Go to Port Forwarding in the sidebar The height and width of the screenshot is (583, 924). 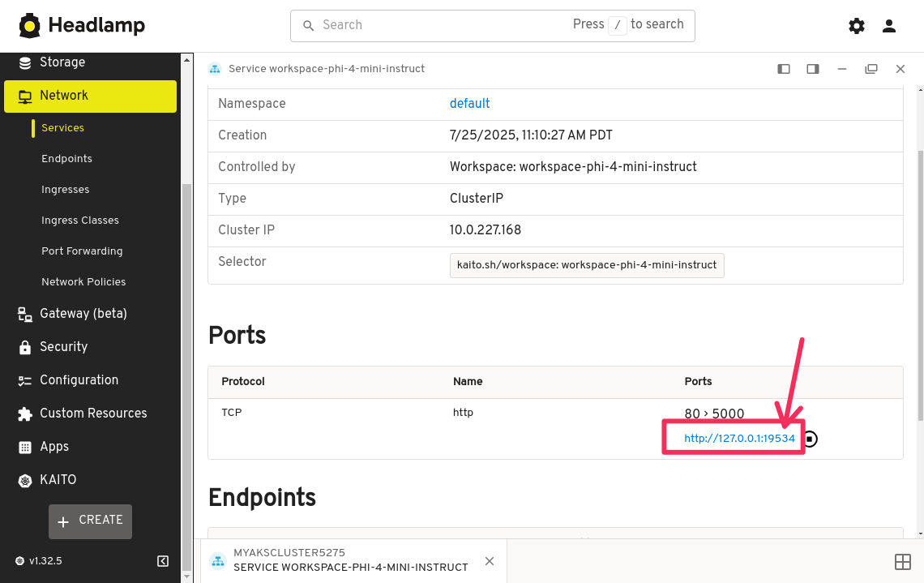(82, 251)
